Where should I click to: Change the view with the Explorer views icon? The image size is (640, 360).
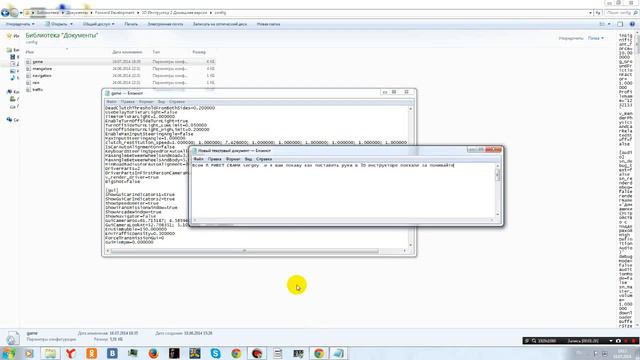pyautogui.click(x=602, y=24)
